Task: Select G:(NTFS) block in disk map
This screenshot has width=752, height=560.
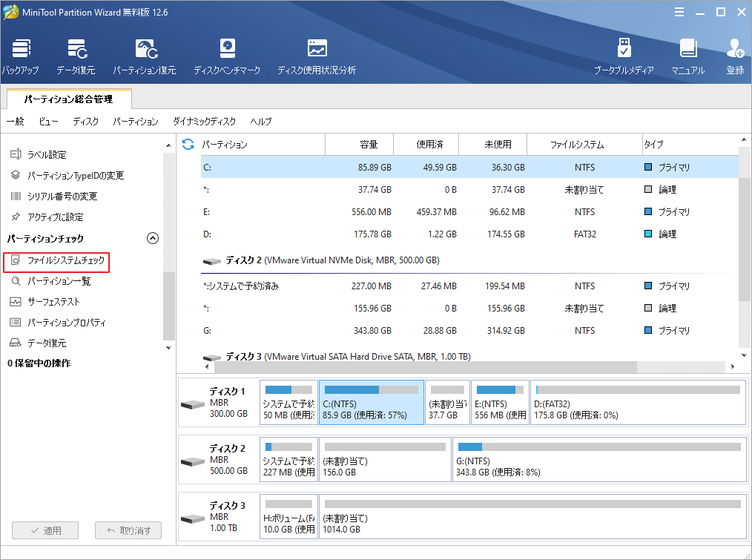Action: pyautogui.click(x=599, y=460)
